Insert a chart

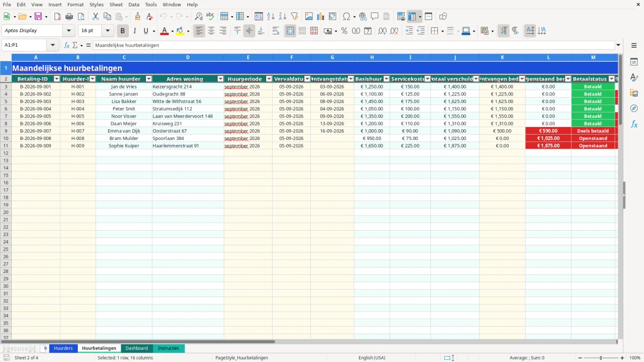321,17
